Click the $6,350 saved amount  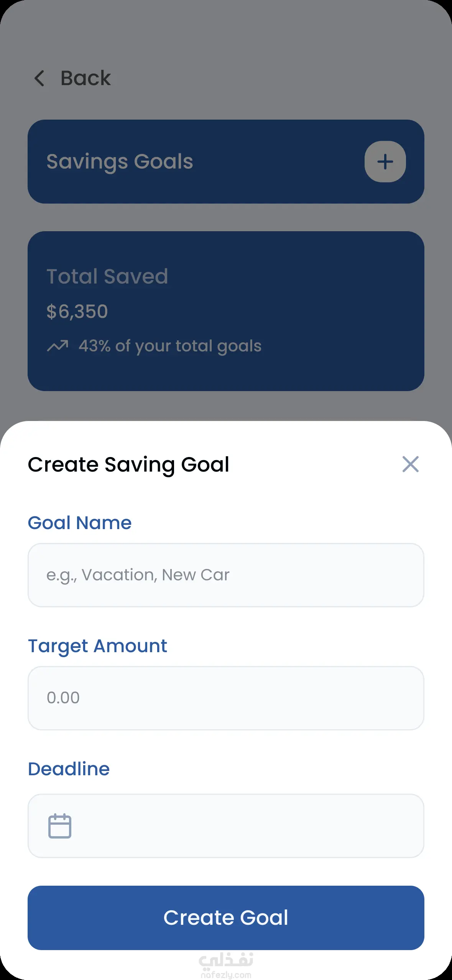coord(77,311)
